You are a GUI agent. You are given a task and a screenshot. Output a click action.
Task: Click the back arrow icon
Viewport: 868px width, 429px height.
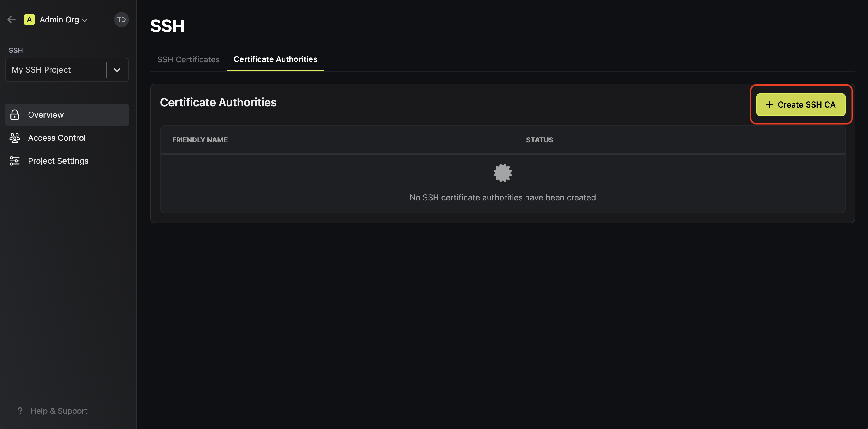(12, 19)
